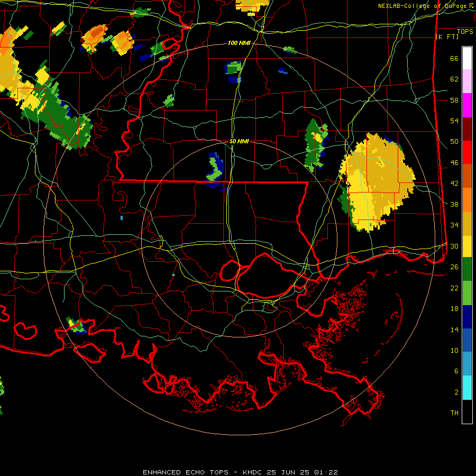The image size is (476, 476).
Task: Click the '62' legend scale label
Action: (x=454, y=79)
